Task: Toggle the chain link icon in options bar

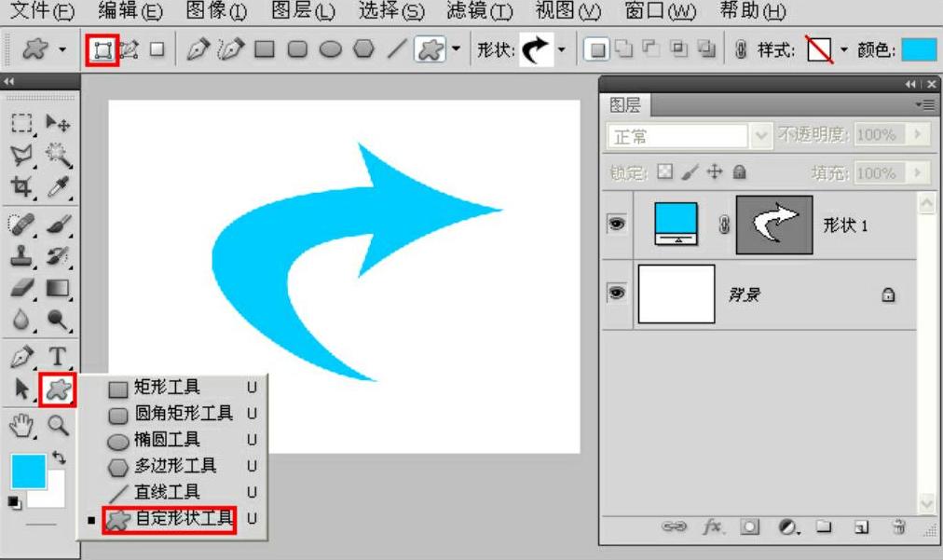Action: [x=741, y=50]
